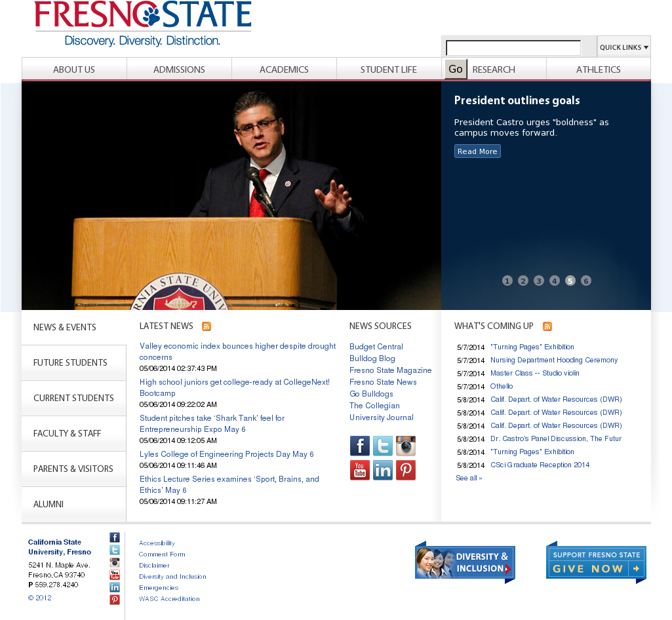Screen dimensions: 672x620
Task: Click the search input field
Action: coord(513,48)
